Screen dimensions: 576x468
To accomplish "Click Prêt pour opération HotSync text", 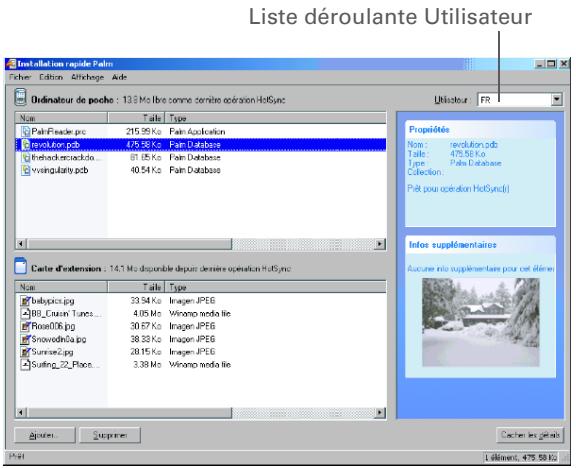I will (x=458, y=189).
